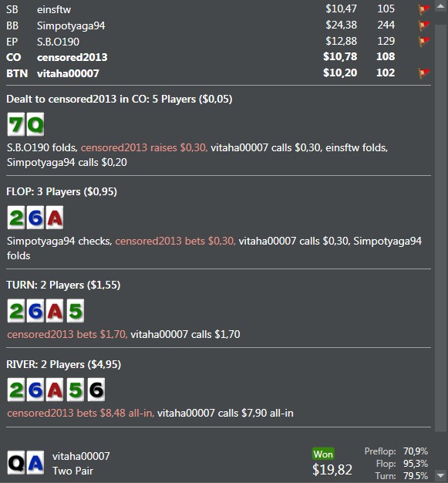This screenshot has width=448, height=483.
Task: Click the $19,82 won amount
Action: pyautogui.click(x=332, y=470)
